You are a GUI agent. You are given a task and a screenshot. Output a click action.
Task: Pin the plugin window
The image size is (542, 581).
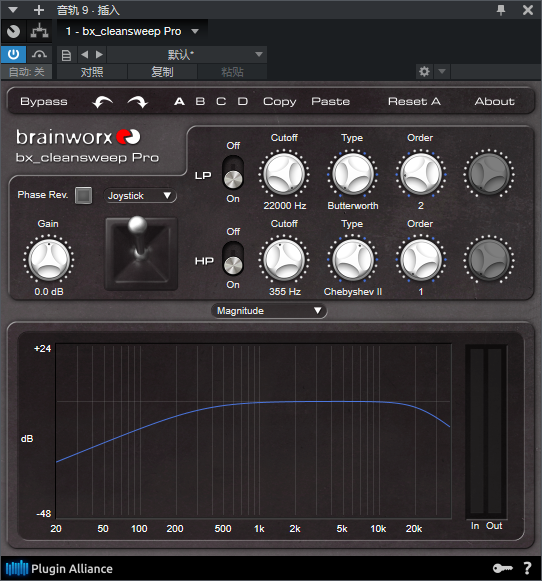[501, 10]
